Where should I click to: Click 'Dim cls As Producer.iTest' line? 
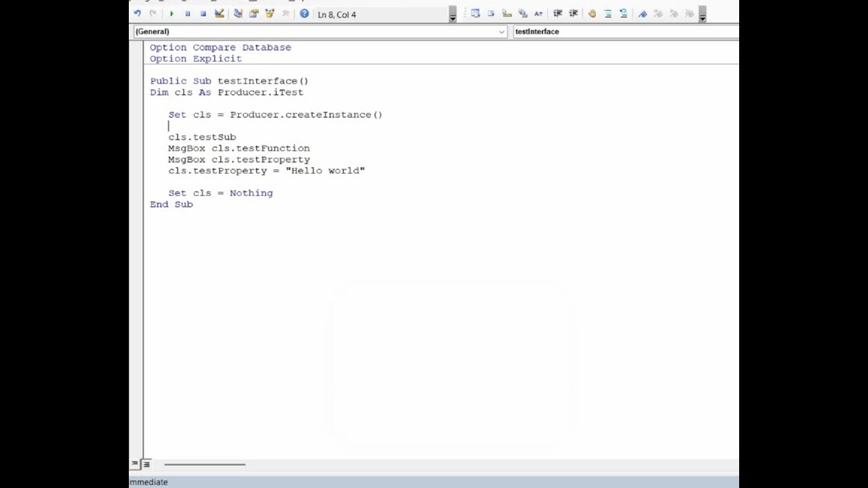[x=226, y=92]
